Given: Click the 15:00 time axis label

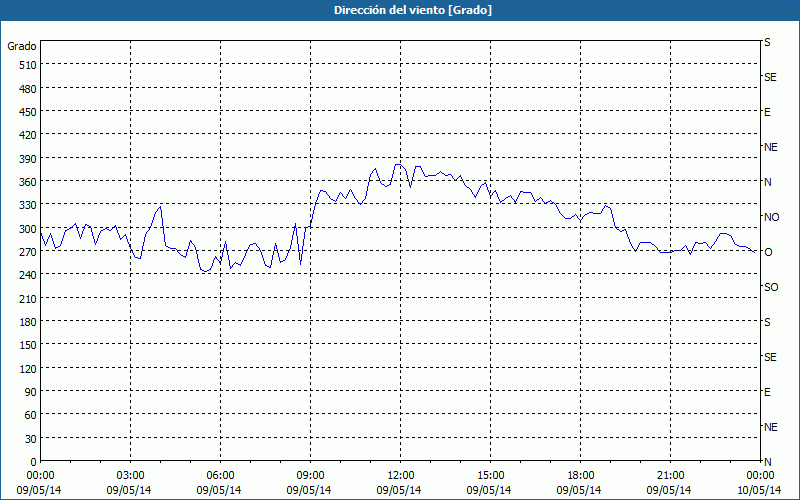Looking at the screenshot, I should [491, 476].
